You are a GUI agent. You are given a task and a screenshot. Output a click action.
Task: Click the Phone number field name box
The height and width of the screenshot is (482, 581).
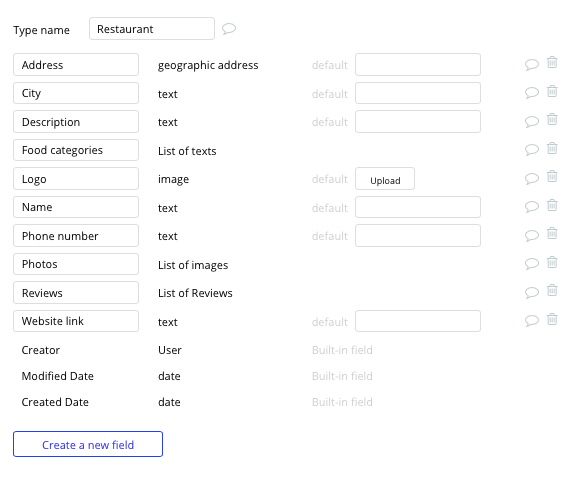(76, 236)
